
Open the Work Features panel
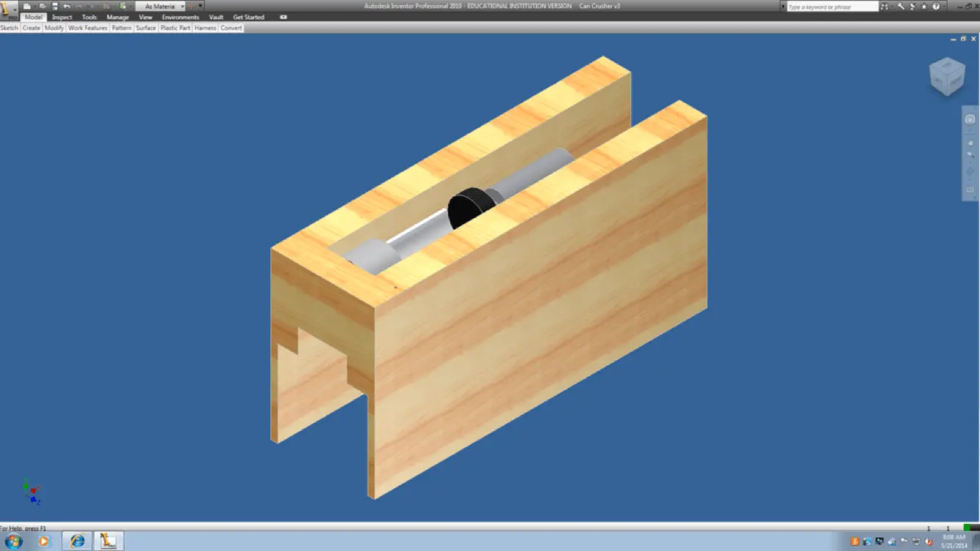[87, 28]
